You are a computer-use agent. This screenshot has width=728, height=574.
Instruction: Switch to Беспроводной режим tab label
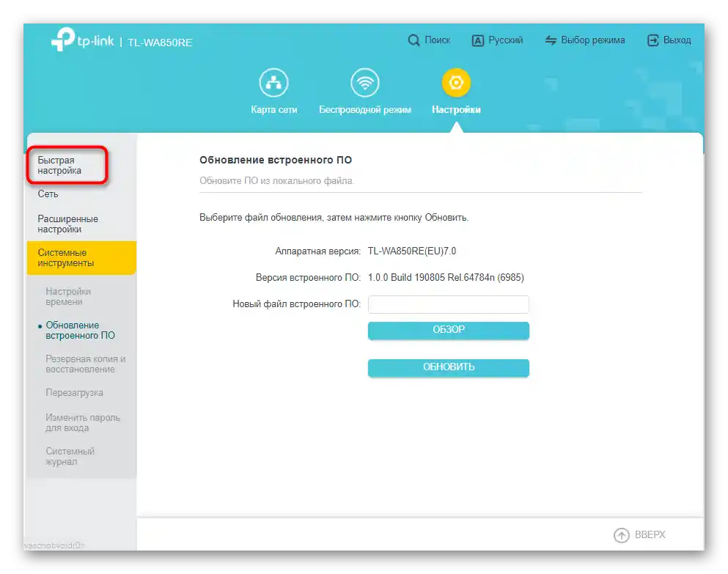365,110
